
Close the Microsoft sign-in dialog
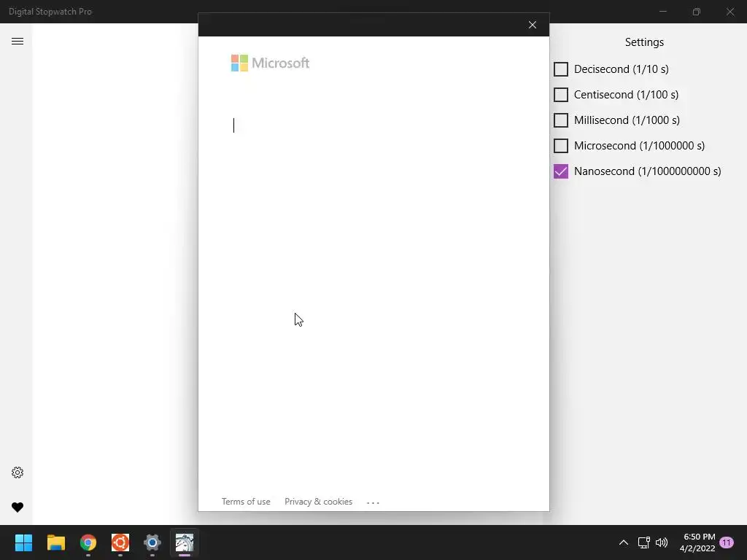[x=532, y=25]
